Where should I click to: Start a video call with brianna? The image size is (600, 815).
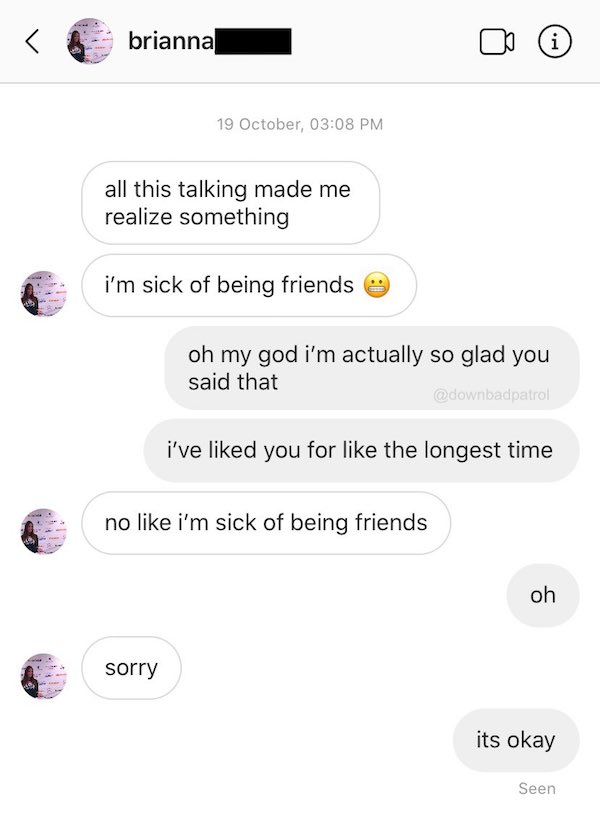(496, 42)
